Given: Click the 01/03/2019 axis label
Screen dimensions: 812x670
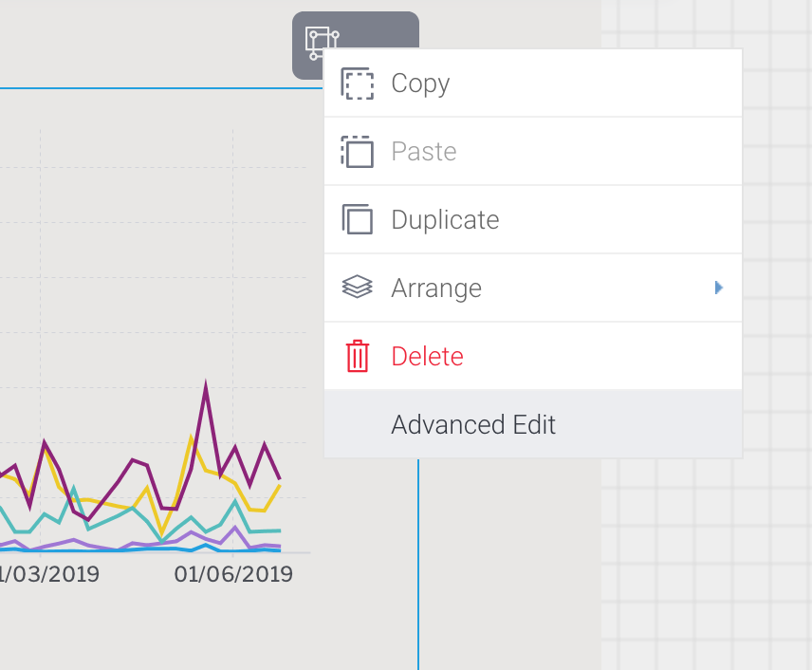Looking at the screenshot, I should tap(49, 575).
